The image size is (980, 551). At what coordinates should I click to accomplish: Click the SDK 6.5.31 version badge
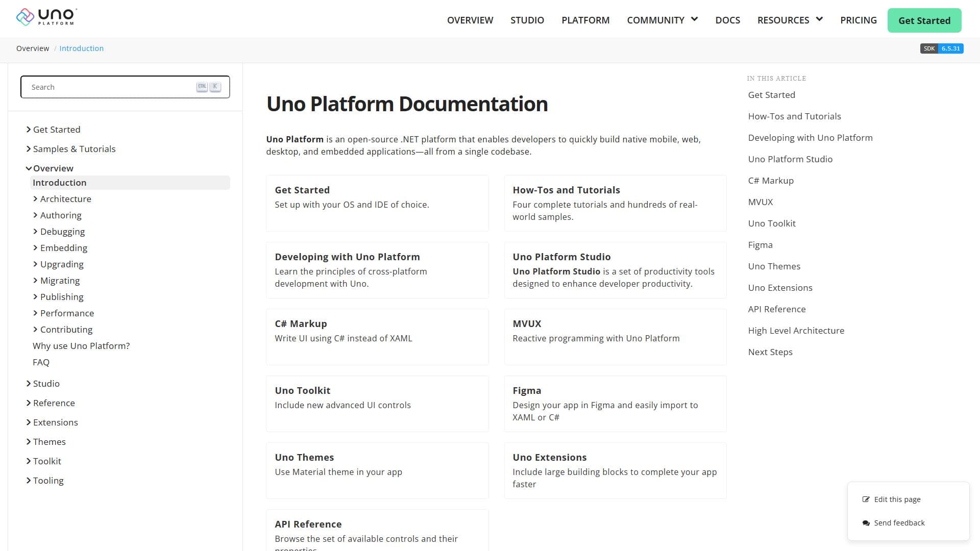click(x=942, y=48)
